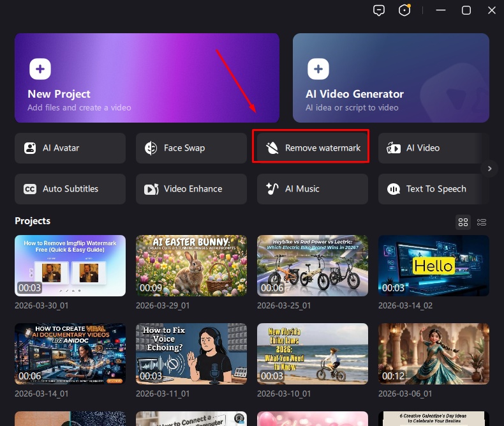Image resolution: width=504 pixels, height=426 pixels.
Task: Expand more tools with right chevron arrow
Action: click(489, 169)
